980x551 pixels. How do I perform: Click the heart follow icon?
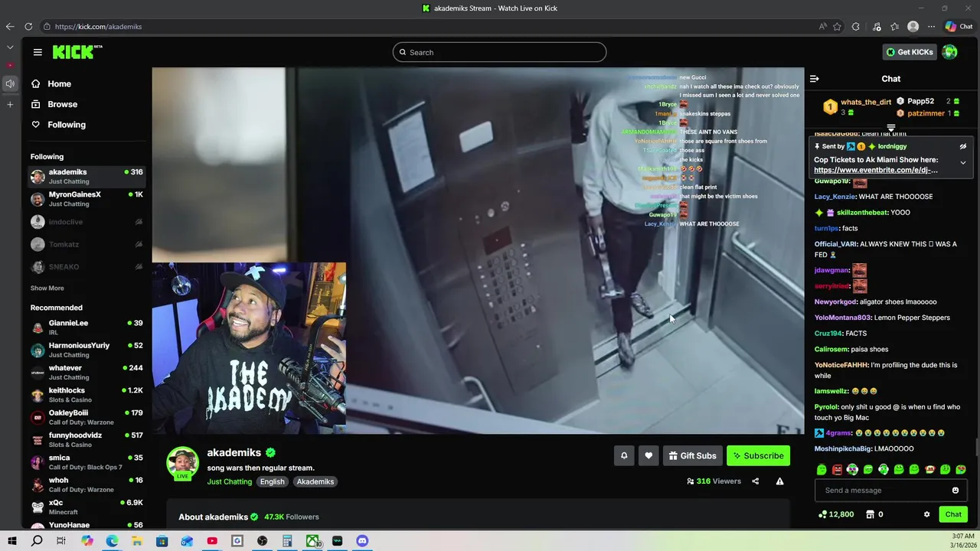click(648, 455)
